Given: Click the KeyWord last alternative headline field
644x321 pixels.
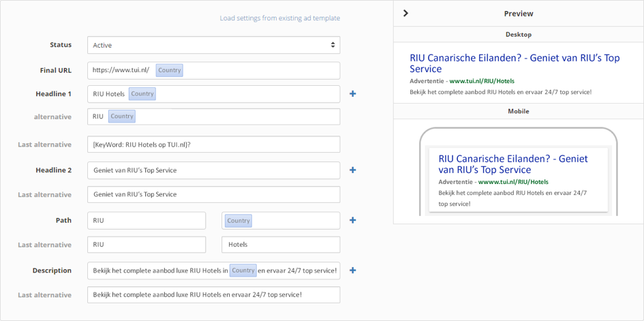Looking at the screenshot, I should coord(213,144).
